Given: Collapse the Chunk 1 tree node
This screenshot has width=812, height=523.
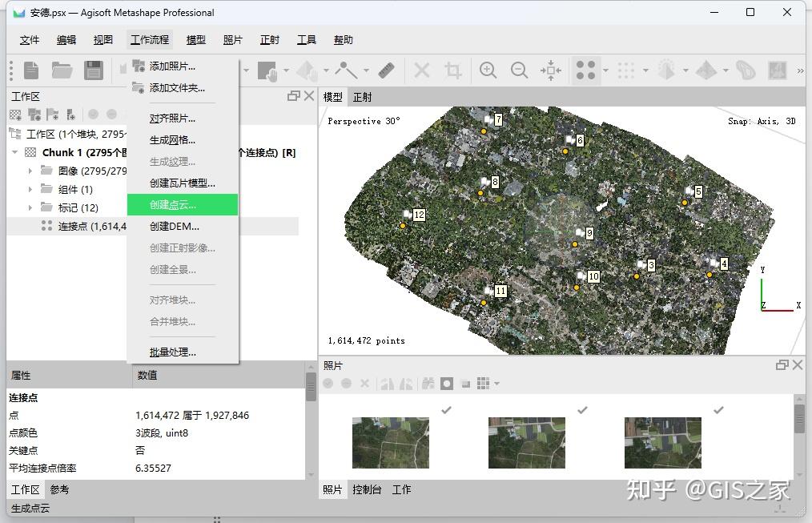Looking at the screenshot, I should coord(15,152).
